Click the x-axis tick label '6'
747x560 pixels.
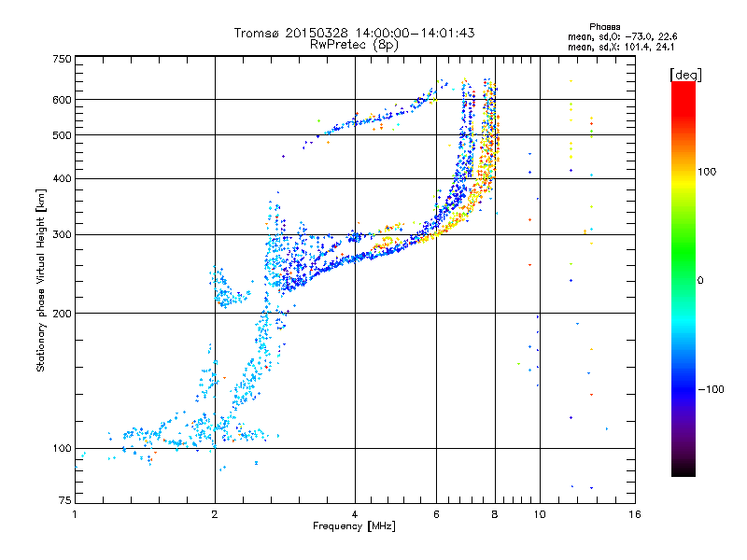(436, 514)
